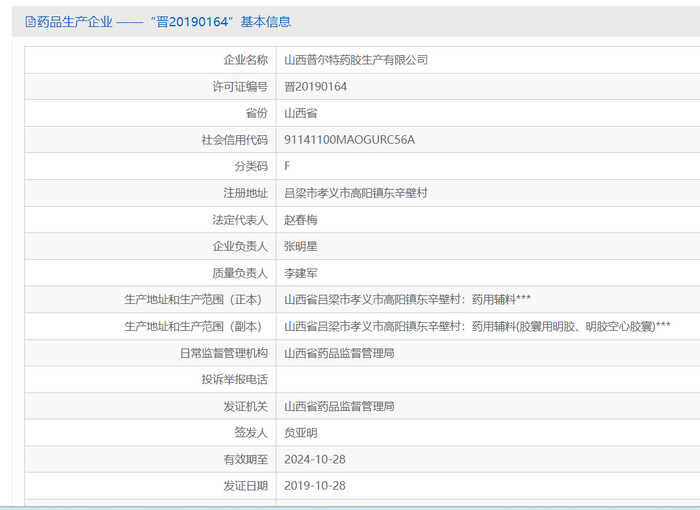Screen dimensions: 700x510
Task: Select value ending 药用辅料*** in 正本 row
Action: click(408, 299)
